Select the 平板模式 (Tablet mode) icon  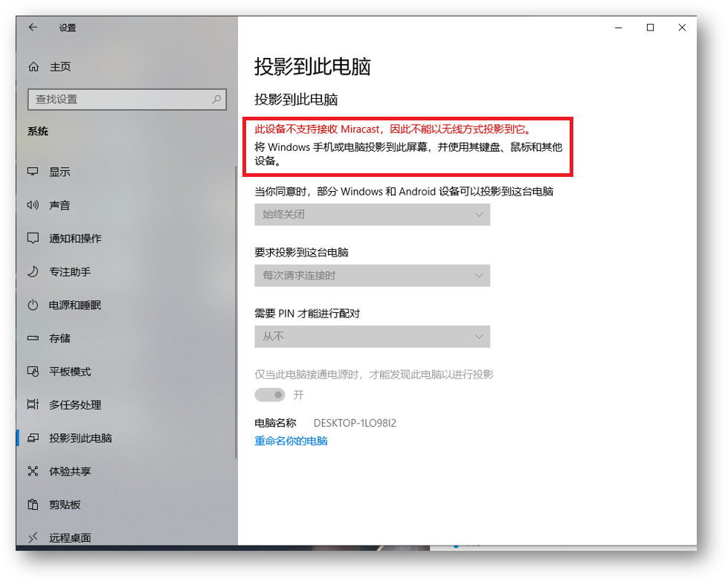pyautogui.click(x=33, y=371)
